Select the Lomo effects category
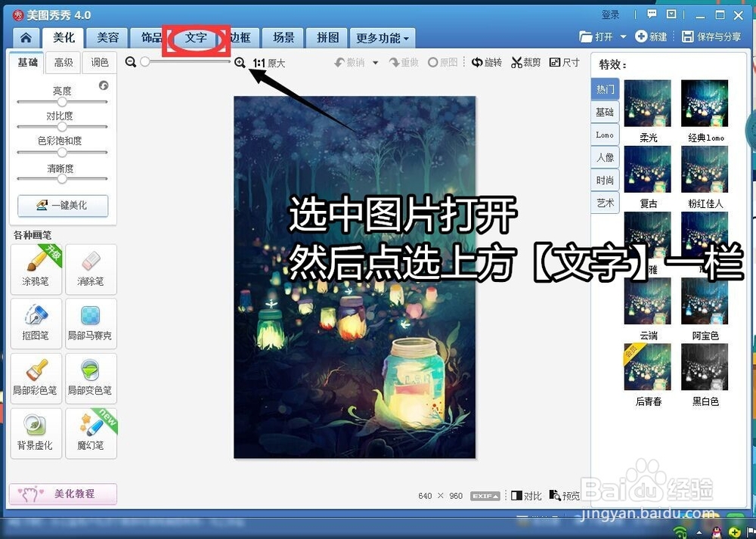The image size is (756, 539). [605, 135]
